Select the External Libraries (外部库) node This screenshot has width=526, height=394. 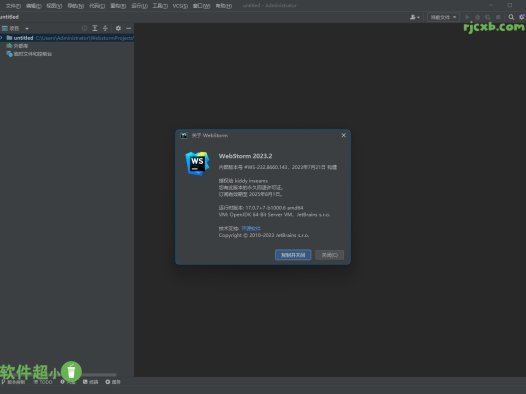pyautogui.click(x=17, y=46)
